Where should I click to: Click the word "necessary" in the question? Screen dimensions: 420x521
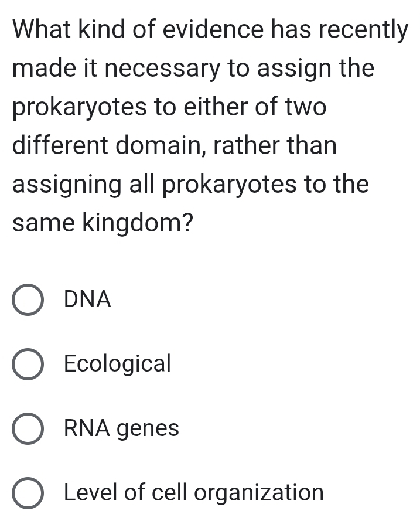point(172,69)
